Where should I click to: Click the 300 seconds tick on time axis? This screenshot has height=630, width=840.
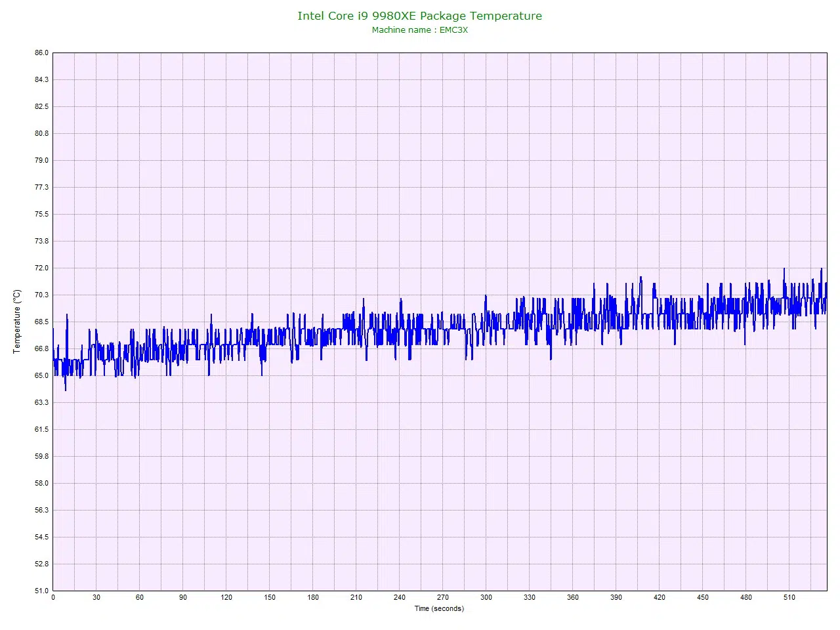pos(486,598)
